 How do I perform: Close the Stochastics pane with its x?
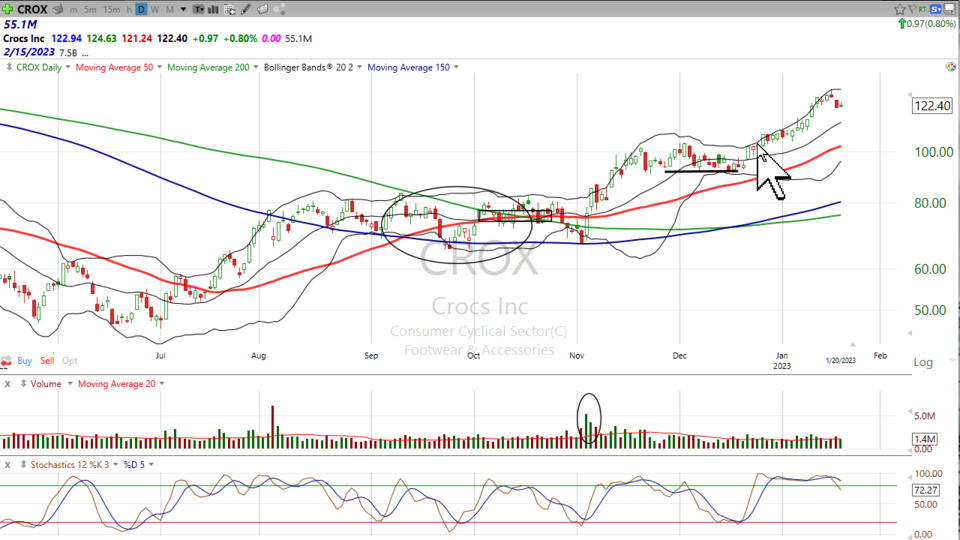(x=7, y=465)
